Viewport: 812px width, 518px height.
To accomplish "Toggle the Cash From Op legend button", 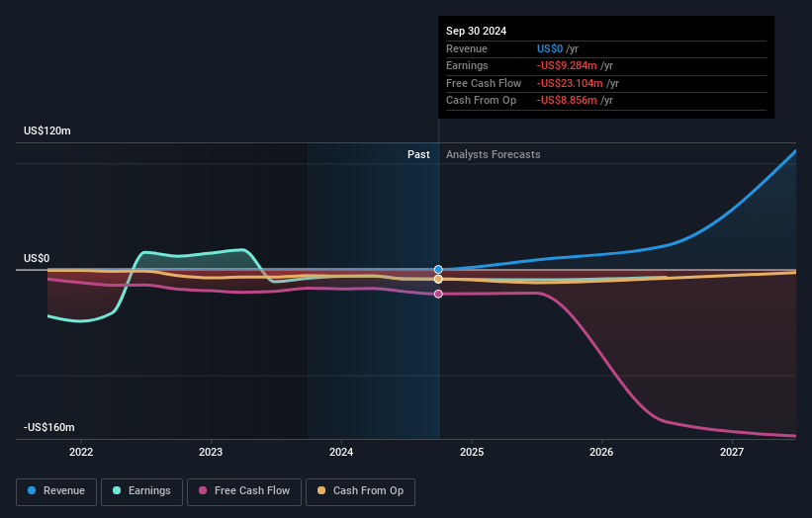I will pyautogui.click(x=360, y=491).
